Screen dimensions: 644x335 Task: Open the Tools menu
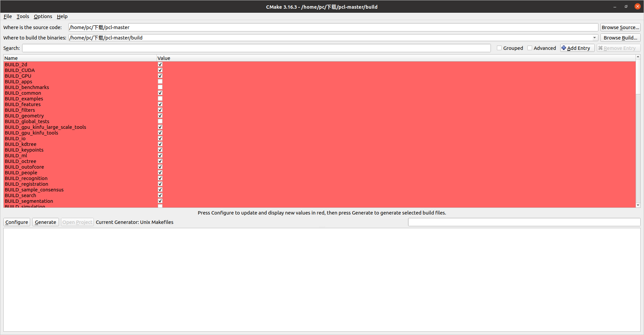23,16
